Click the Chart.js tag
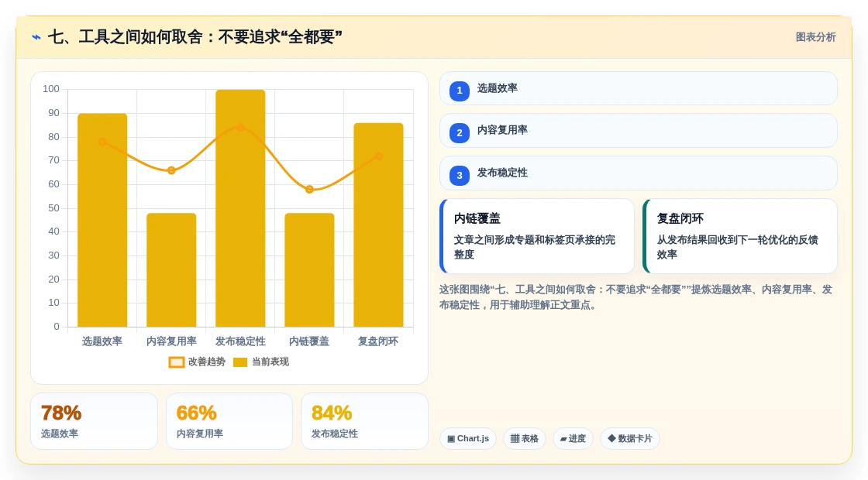The image size is (868, 480). point(468,438)
